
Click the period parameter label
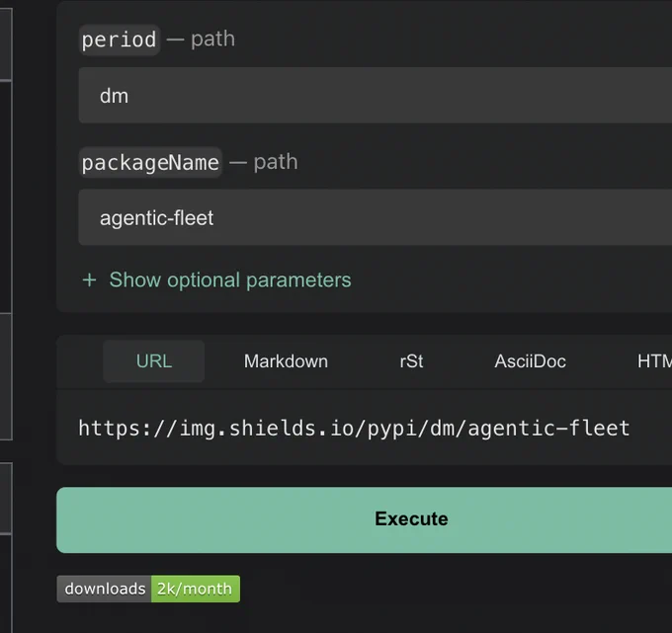coord(120,40)
